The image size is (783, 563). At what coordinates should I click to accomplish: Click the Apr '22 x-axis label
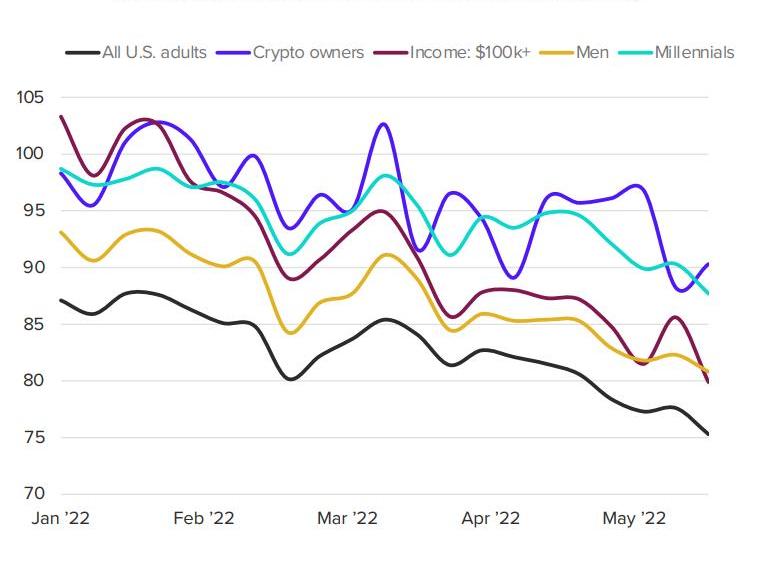(x=490, y=518)
